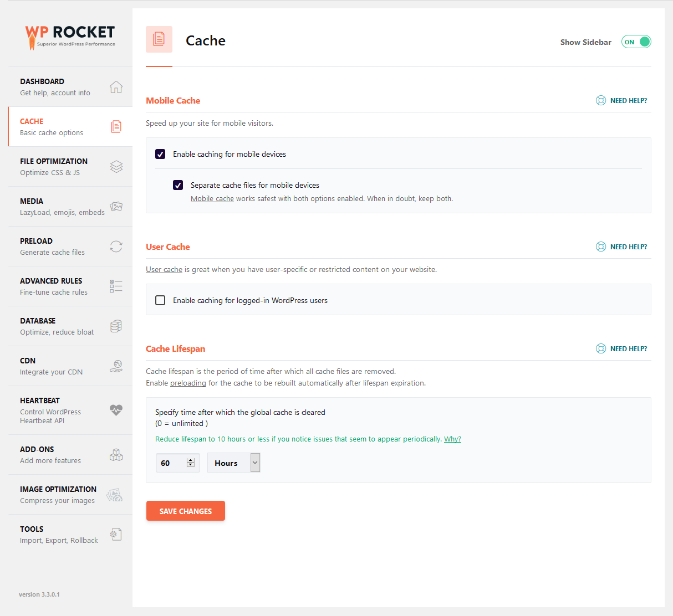Viewport: 673px width, 616px height.
Task: Enable caching for logged-in WordPress users
Action: click(x=160, y=300)
